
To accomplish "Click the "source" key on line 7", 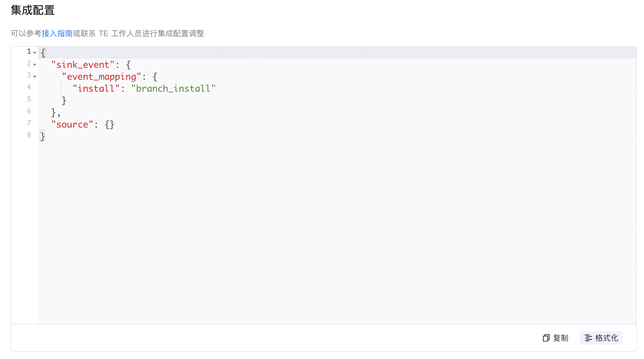I will (72, 124).
